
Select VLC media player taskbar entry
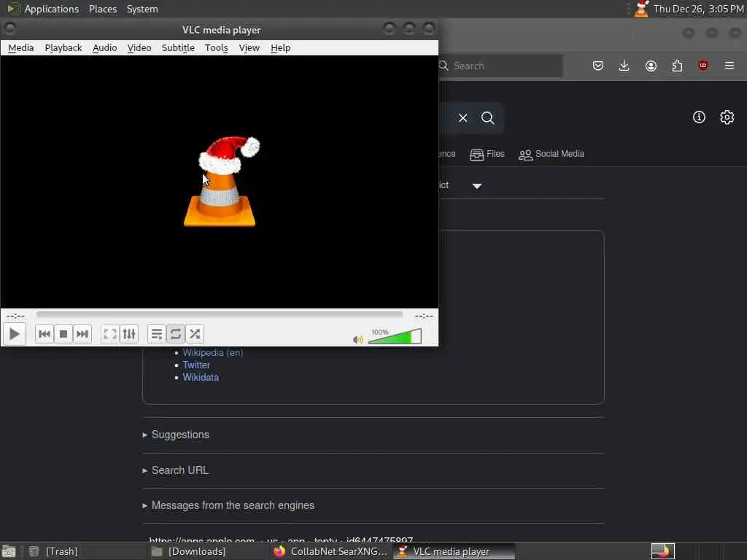click(x=454, y=551)
